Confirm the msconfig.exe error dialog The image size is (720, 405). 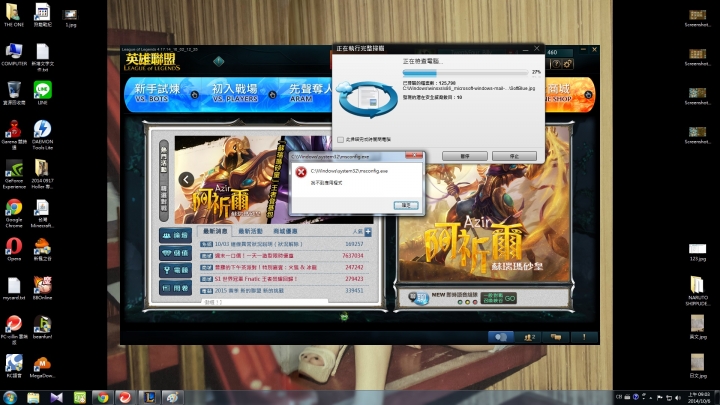click(x=406, y=205)
